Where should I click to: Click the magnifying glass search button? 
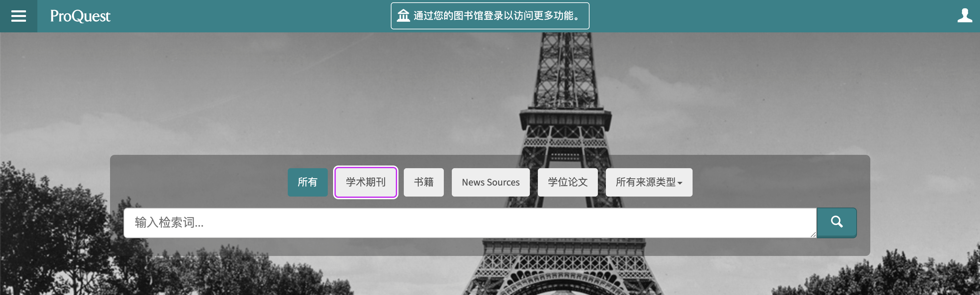pos(836,223)
